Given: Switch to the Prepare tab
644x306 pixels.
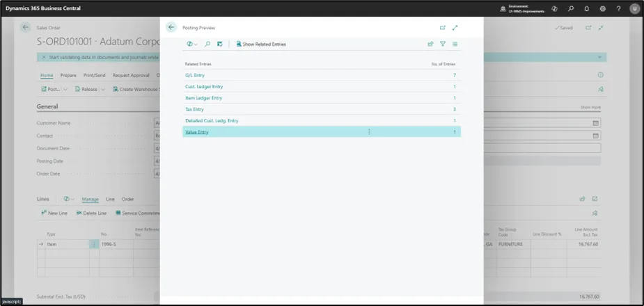Looking at the screenshot, I should coord(68,76).
